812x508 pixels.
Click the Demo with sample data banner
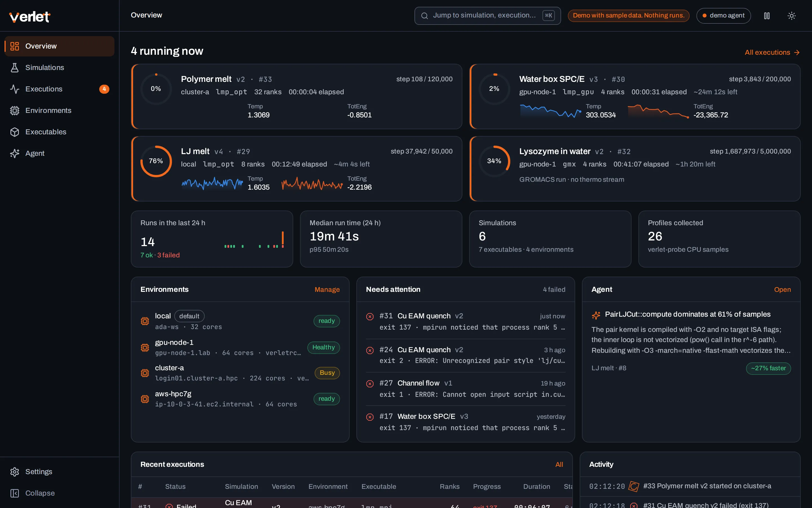[x=628, y=16]
